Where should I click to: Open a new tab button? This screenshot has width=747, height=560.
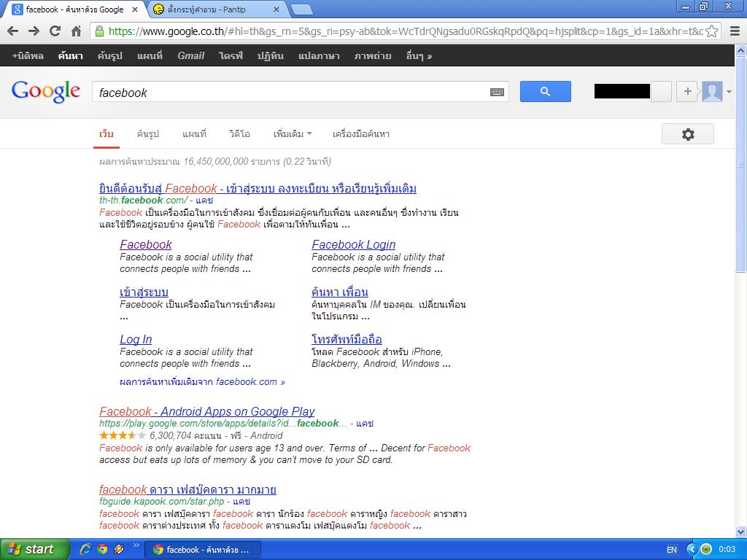tap(301, 9)
